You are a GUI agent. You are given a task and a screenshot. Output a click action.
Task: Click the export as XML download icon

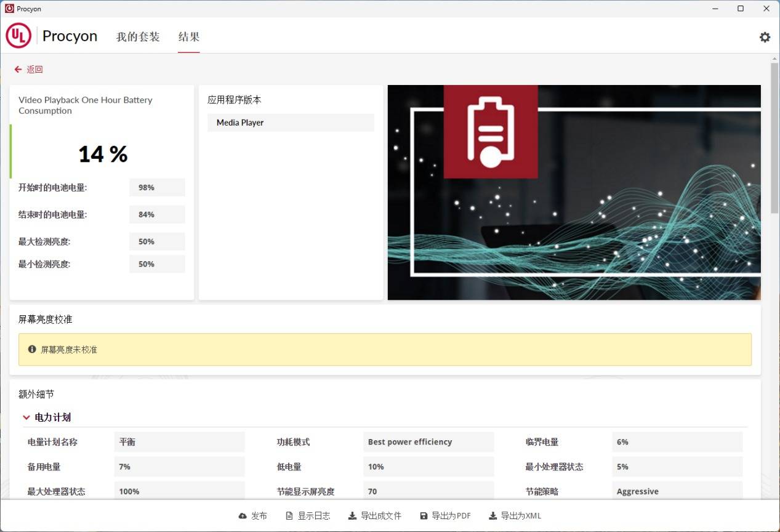coord(493,516)
